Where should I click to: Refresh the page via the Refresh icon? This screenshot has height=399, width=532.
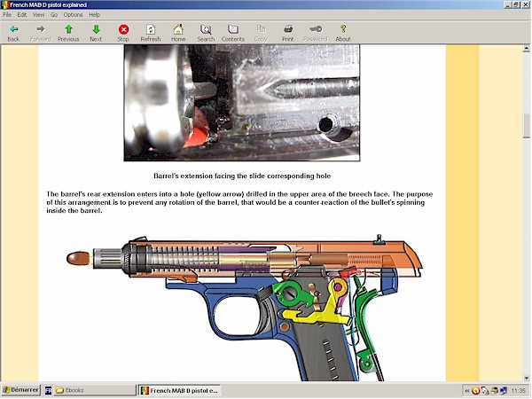[151, 29]
